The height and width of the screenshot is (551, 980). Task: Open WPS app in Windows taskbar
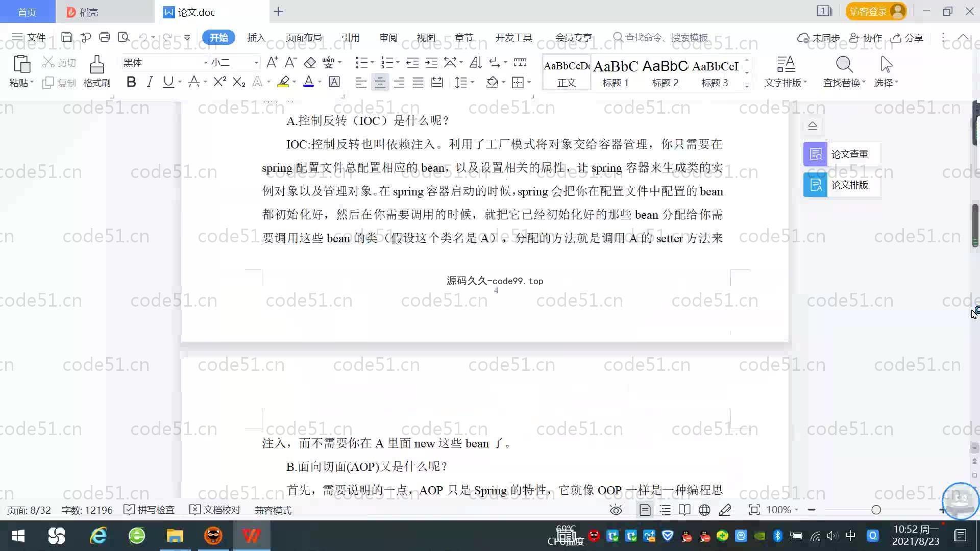[251, 536]
